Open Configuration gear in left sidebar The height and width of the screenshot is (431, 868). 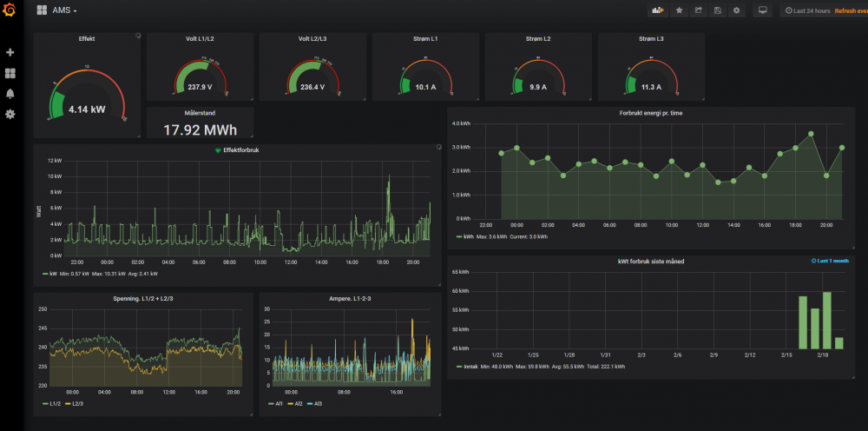coord(10,114)
